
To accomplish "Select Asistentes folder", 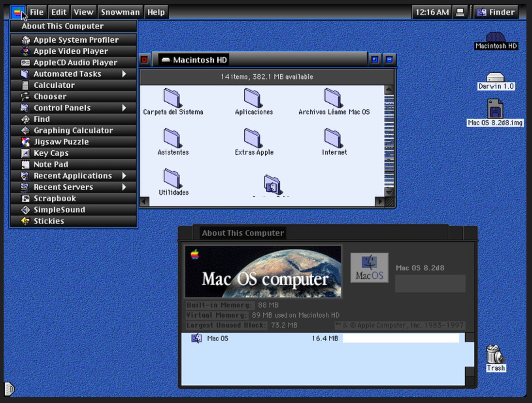I will point(173,142).
